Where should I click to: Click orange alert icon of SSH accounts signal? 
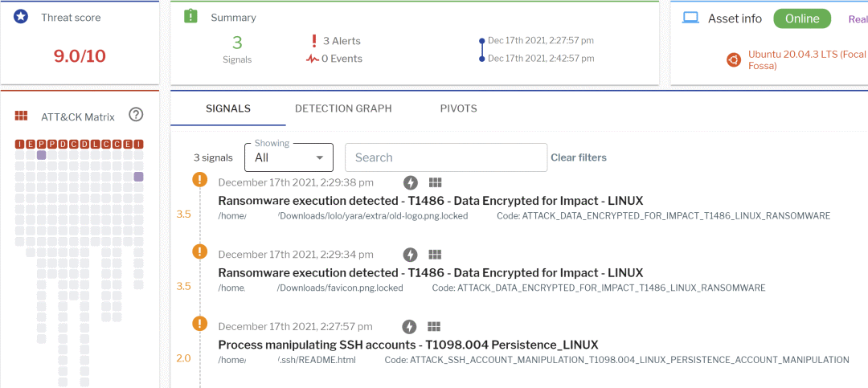click(x=200, y=324)
